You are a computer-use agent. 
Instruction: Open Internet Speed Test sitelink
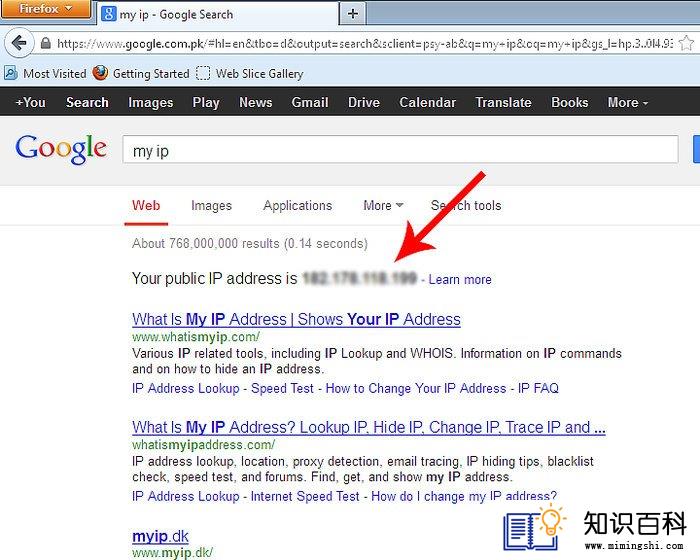coord(305,496)
